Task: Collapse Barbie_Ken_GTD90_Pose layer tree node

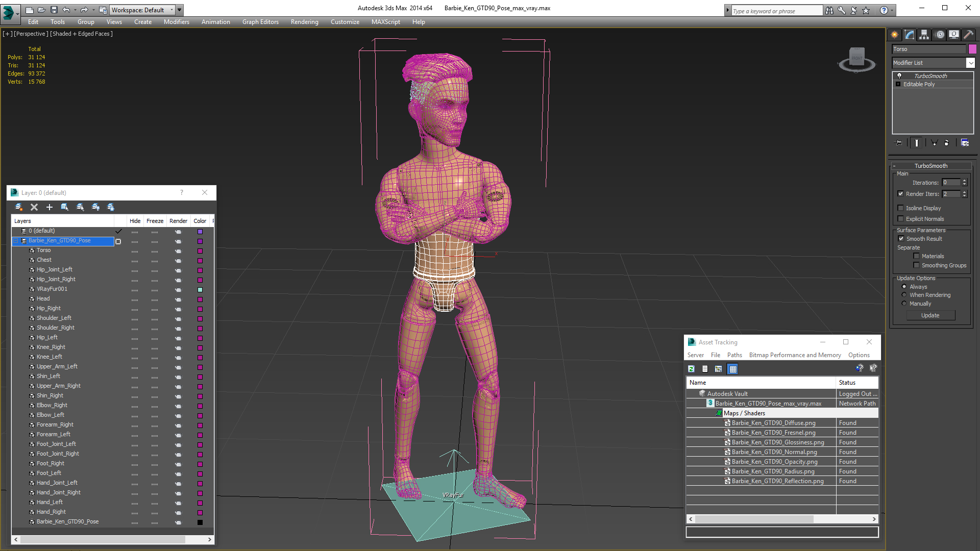Action: (16, 241)
